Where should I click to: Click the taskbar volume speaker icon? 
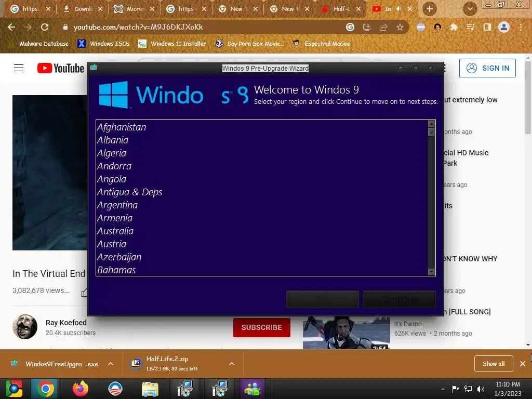pos(481,389)
